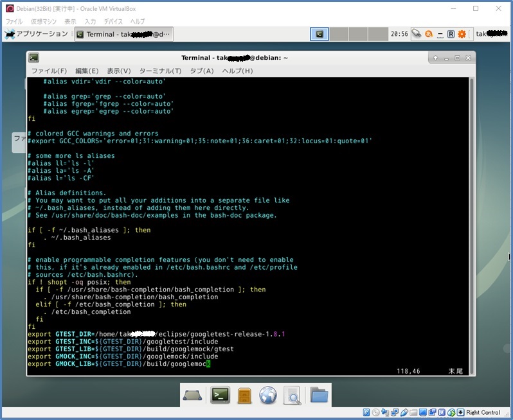Image resolution: width=513 pixels, height=420 pixels.
Task: Open the file manager cabinet icon in the dock
Action: click(x=244, y=396)
